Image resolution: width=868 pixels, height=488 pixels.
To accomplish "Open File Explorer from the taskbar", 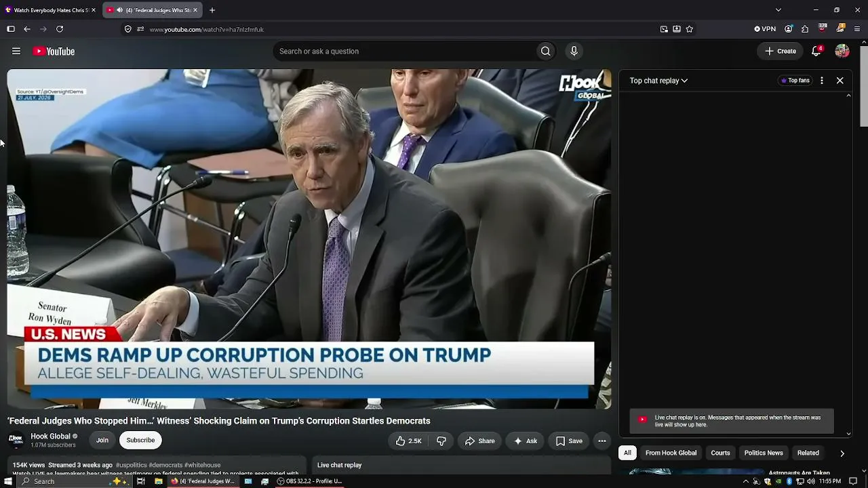I will click(x=158, y=481).
